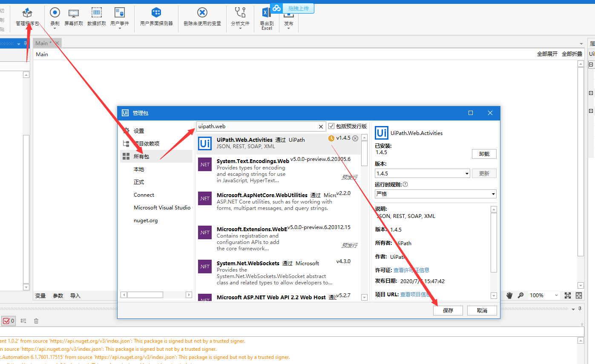This screenshot has width=595, height=364.
Task: Open the 用户界面探测器 UI Explorer
Action: (x=156, y=16)
